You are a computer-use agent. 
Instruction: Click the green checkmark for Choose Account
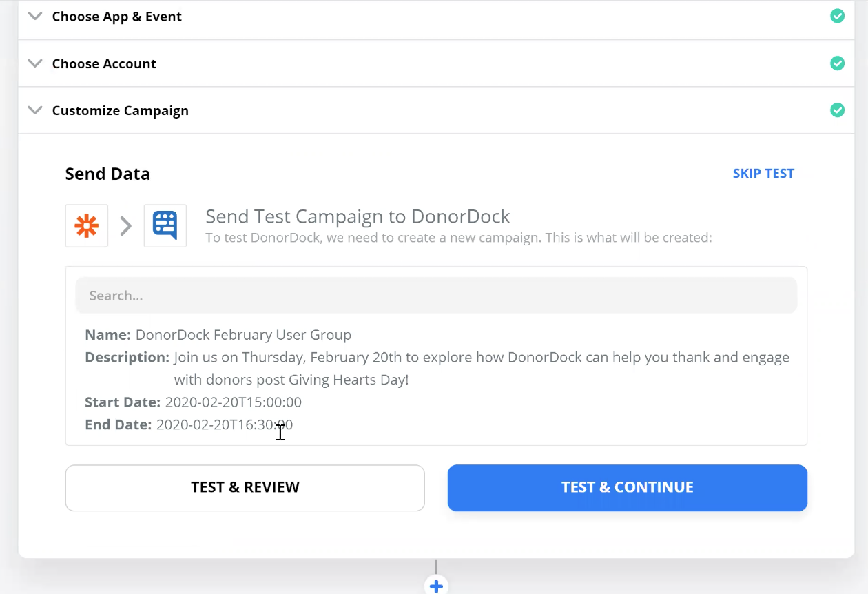coord(837,63)
